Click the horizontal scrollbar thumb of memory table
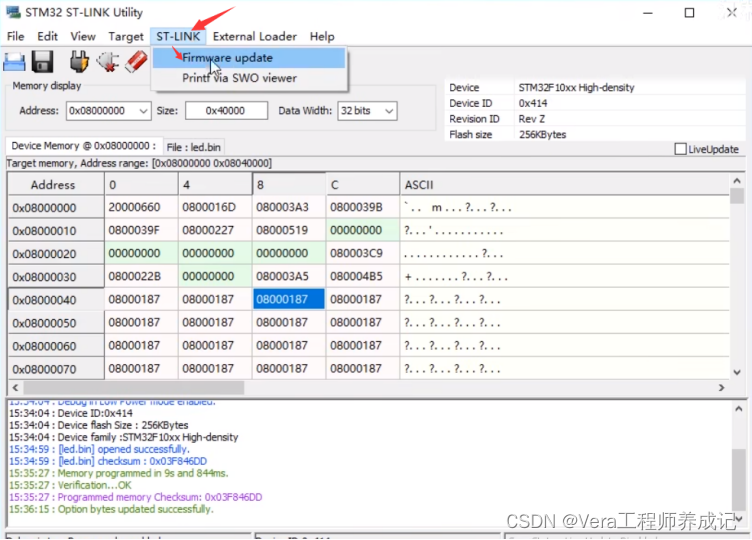752x540 pixels. pyautogui.click(x=133, y=387)
